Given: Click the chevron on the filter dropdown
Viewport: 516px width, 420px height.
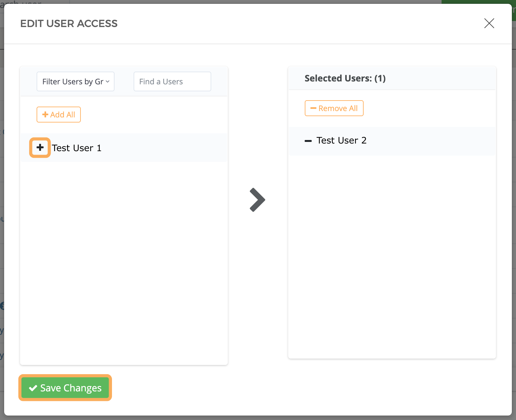Looking at the screenshot, I should click(108, 81).
